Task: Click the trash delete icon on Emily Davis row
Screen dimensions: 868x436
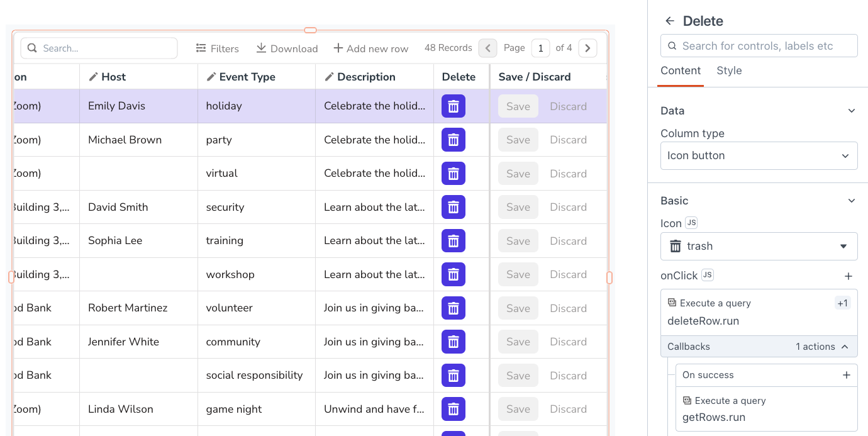Action: 453,106
